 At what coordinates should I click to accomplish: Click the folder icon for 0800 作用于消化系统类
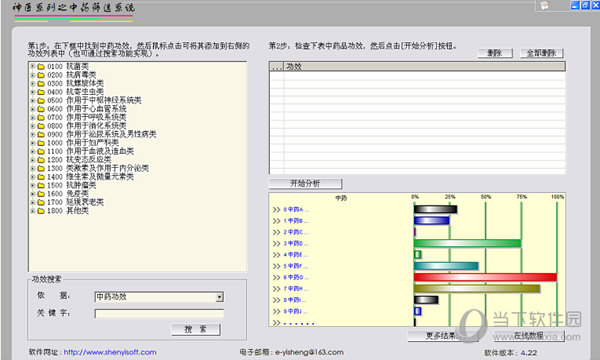coord(41,126)
